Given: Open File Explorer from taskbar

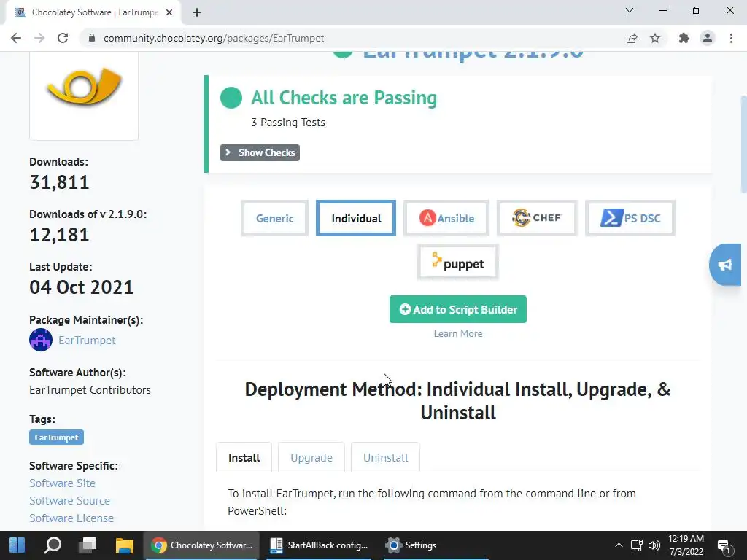Looking at the screenshot, I should (x=124, y=545).
